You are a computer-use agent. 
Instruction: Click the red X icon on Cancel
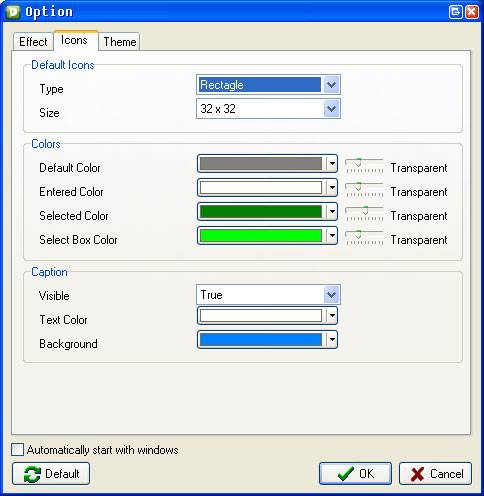(x=417, y=474)
